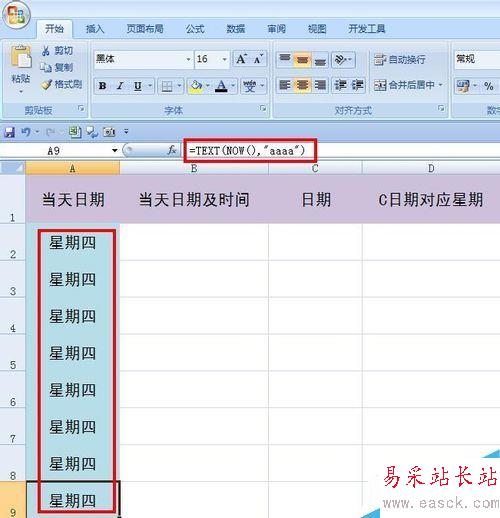Open the 对齐方式 dialog launcher

(441, 108)
